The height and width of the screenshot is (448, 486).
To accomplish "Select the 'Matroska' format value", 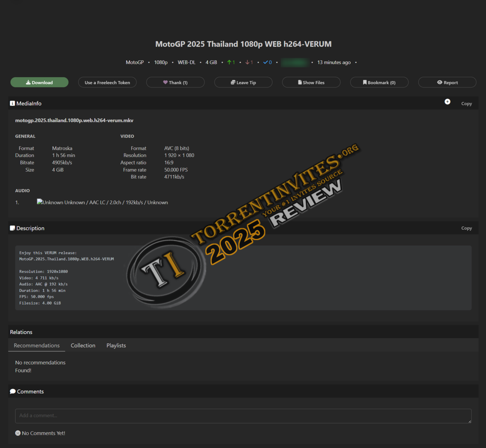I will point(62,148).
